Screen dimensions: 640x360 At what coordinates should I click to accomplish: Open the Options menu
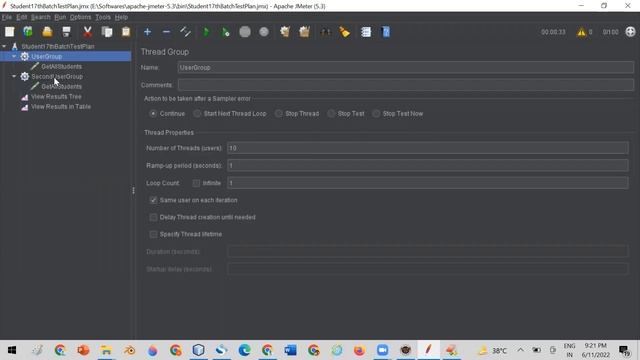80,17
